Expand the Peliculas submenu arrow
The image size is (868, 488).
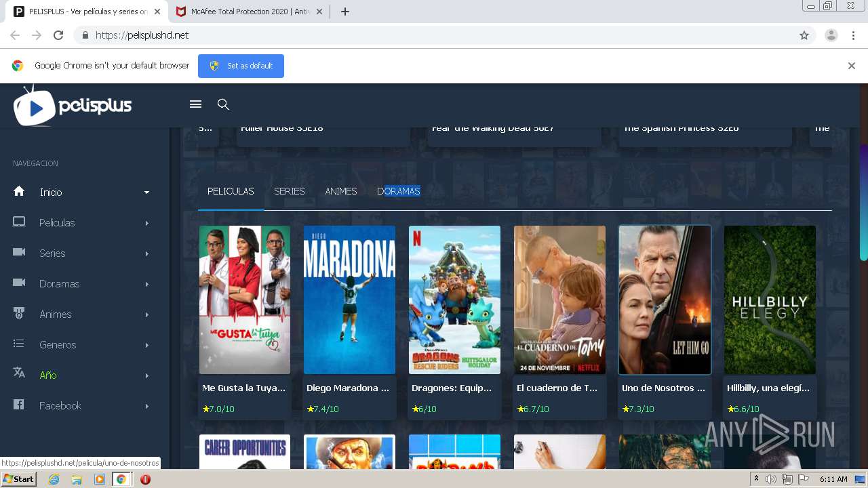pos(146,223)
